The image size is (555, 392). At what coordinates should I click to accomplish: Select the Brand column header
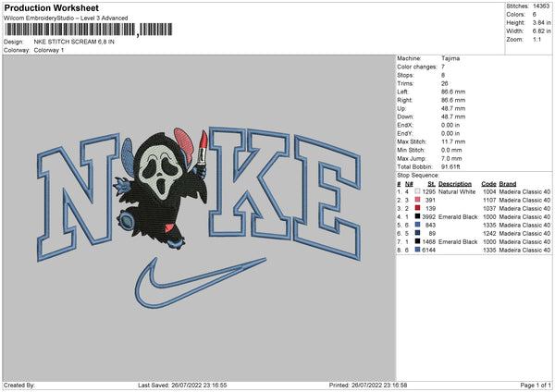[508, 184]
